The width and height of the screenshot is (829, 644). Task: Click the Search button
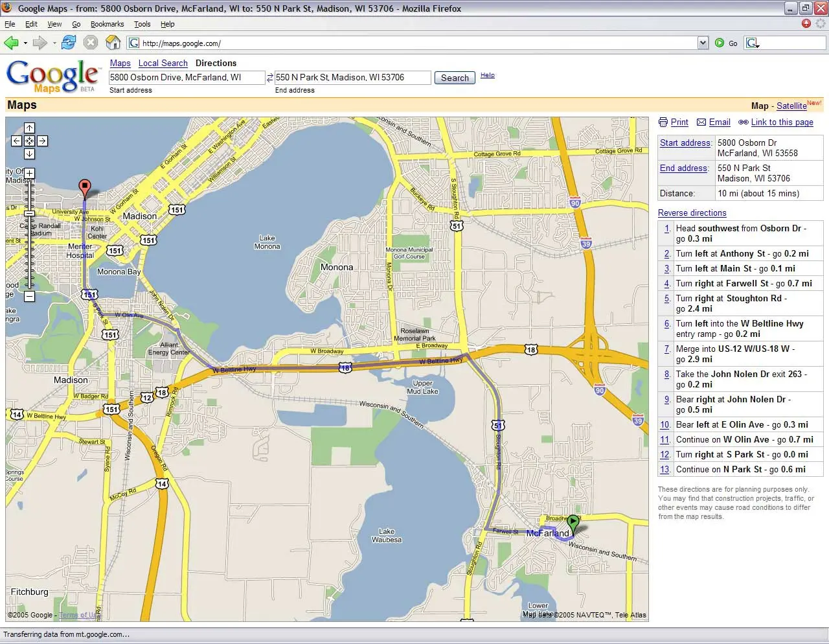tap(455, 78)
